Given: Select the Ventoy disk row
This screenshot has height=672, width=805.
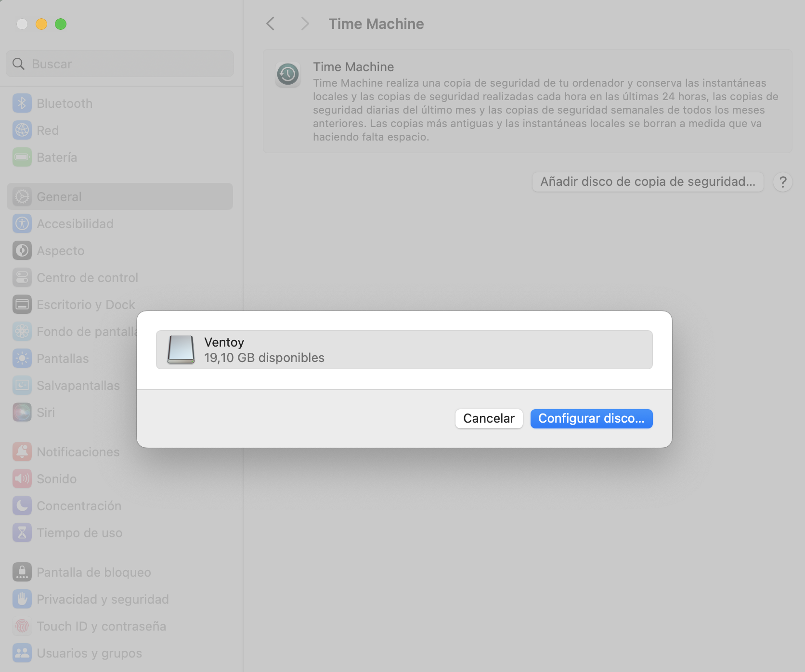Looking at the screenshot, I should pyautogui.click(x=404, y=349).
